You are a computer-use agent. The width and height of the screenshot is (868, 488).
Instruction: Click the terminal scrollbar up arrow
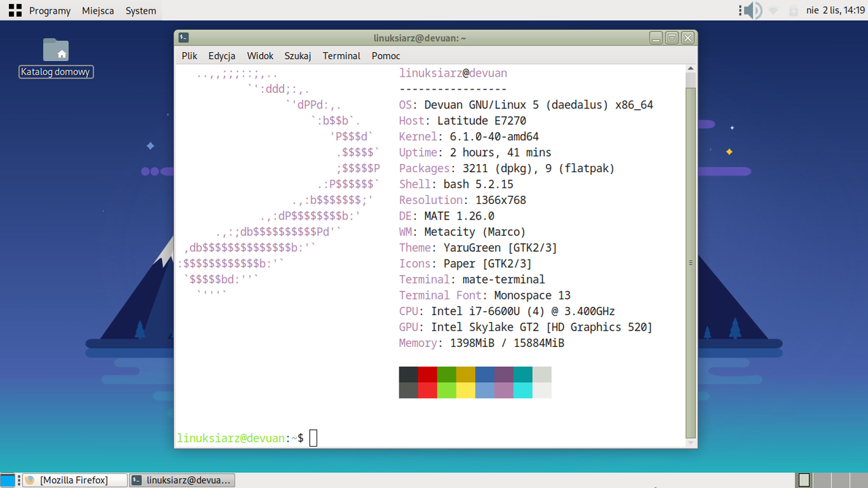click(691, 69)
